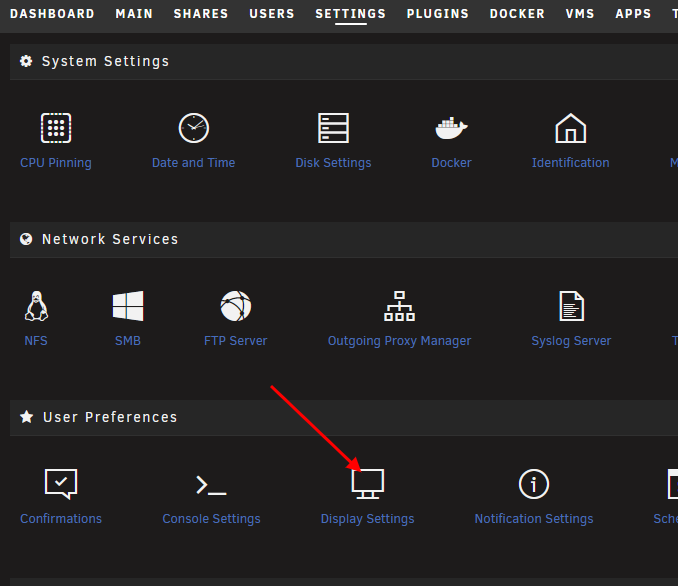This screenshot has height=586, width=678.
Task: Open the Confirmations link
Action: 61,519
